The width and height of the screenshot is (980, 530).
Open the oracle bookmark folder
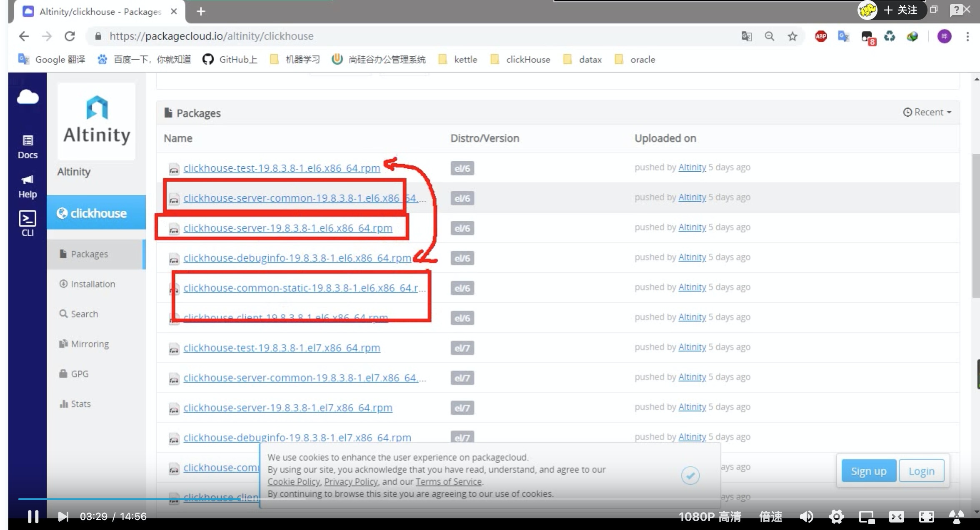(x=635, y=60)
